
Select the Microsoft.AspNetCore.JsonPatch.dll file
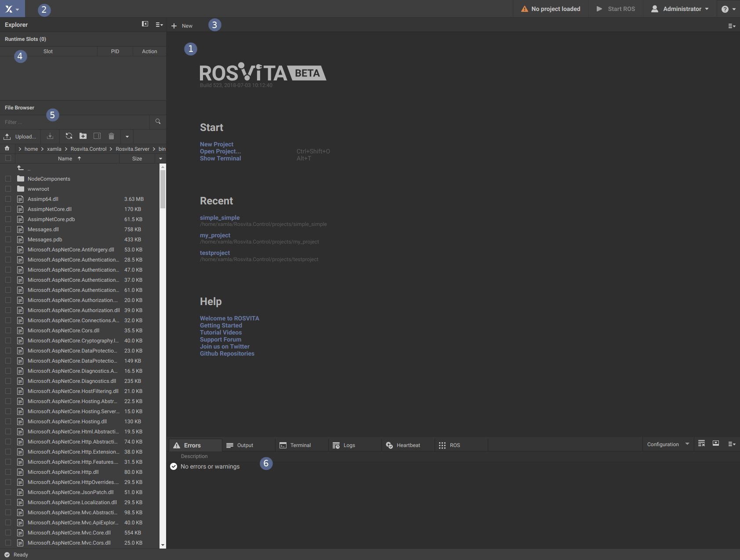[x=70, y=492]
